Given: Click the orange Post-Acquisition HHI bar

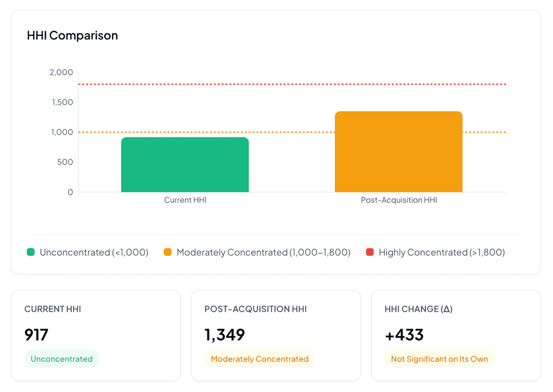Looking at the screenshot, I should pyautogui.click(x=398, y=151).
